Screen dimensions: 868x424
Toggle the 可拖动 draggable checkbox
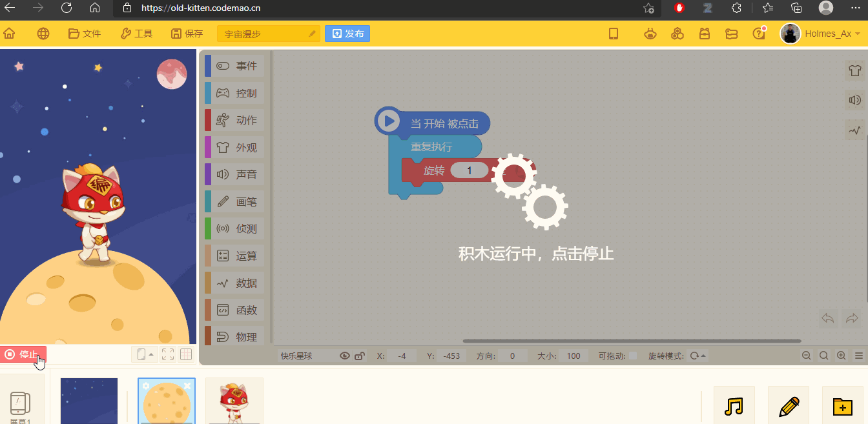633,356
